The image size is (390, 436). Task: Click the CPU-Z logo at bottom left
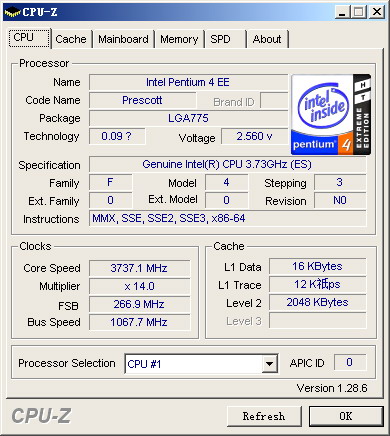point(41,416)
